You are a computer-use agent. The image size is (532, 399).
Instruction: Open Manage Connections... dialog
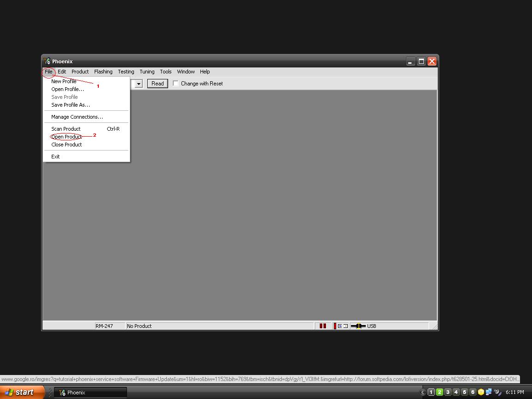86,117
